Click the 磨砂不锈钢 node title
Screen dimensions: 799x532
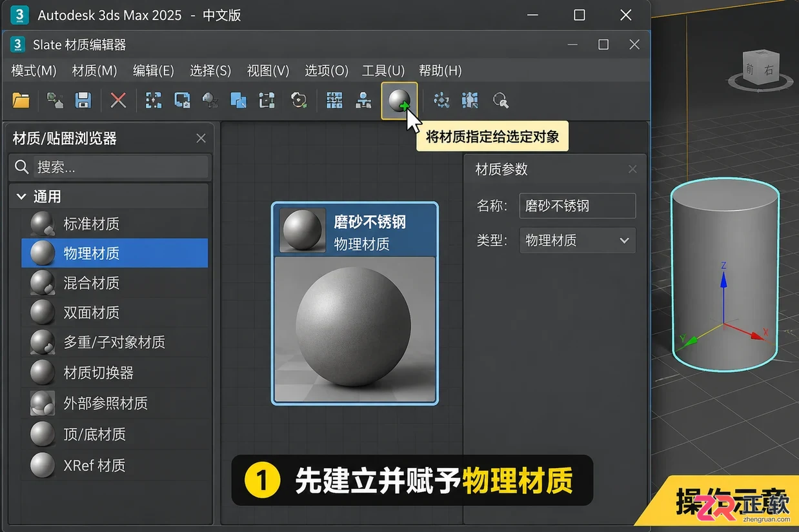370,222
